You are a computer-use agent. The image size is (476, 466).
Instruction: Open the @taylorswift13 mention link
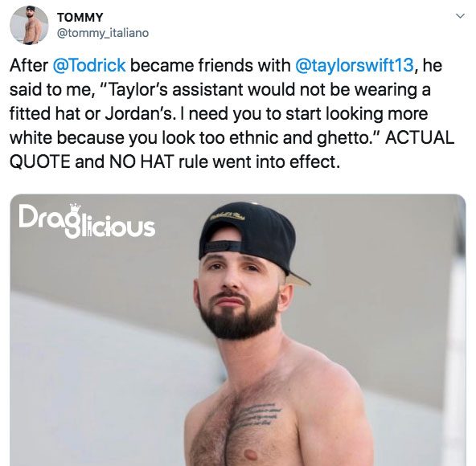(355, 65)
